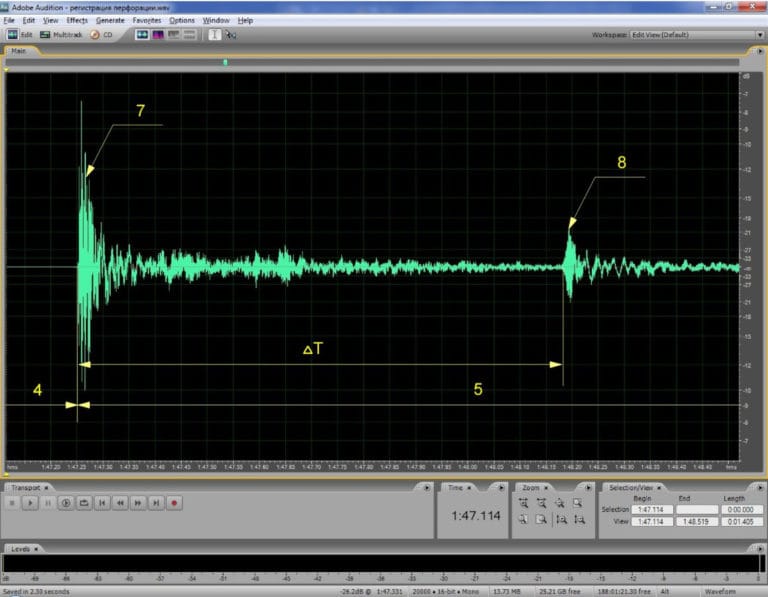Open the File menu
This screenshot has height=597, width=768.
click(x=9, y=21)
